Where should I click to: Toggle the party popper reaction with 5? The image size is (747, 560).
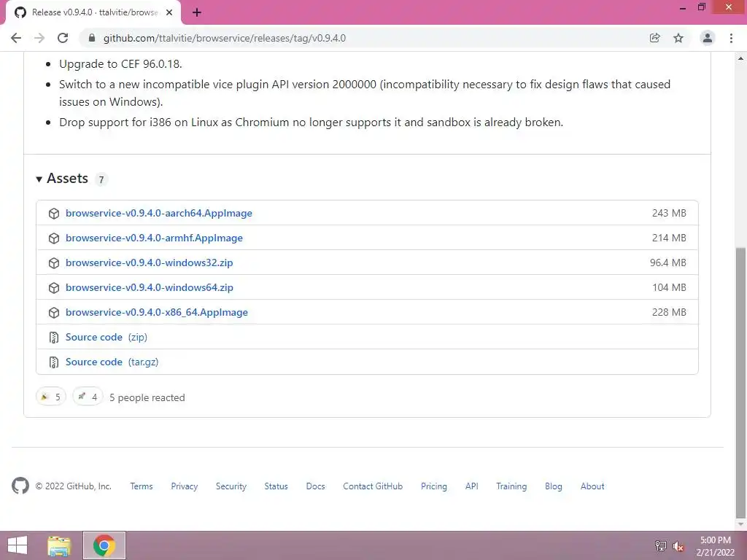(x=50, y=396)
